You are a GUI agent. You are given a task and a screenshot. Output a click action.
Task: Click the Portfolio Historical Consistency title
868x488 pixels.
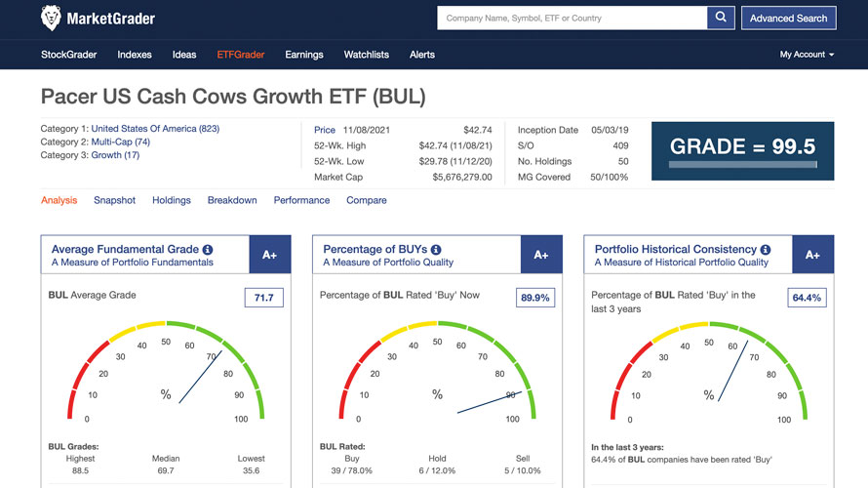675,249
